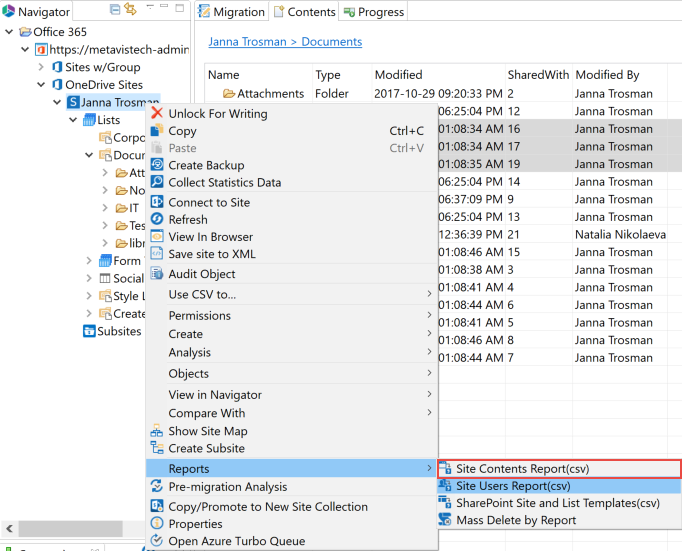Switch to the Progress tab
Screen dimensions: 682x551
tap(374, 12)
